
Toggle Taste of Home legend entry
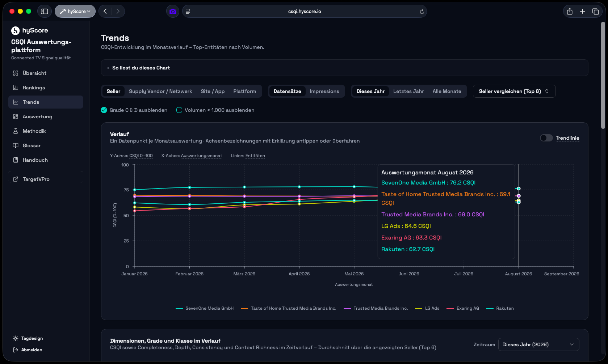289,308
